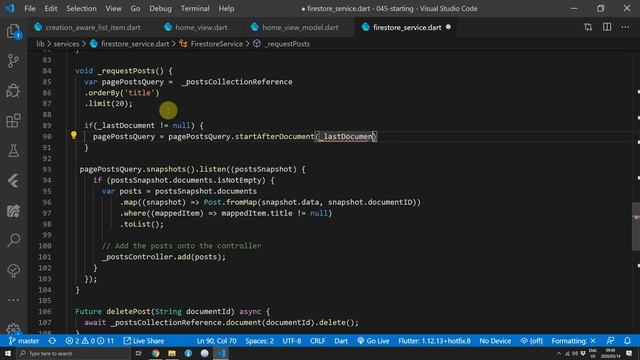Select device via No Device

click(495, 341)
